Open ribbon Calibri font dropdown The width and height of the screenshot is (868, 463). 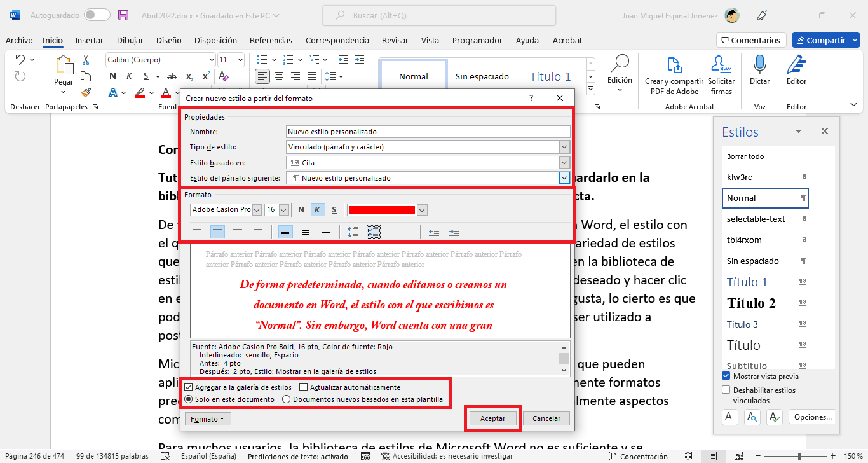[x=212, y=60]
